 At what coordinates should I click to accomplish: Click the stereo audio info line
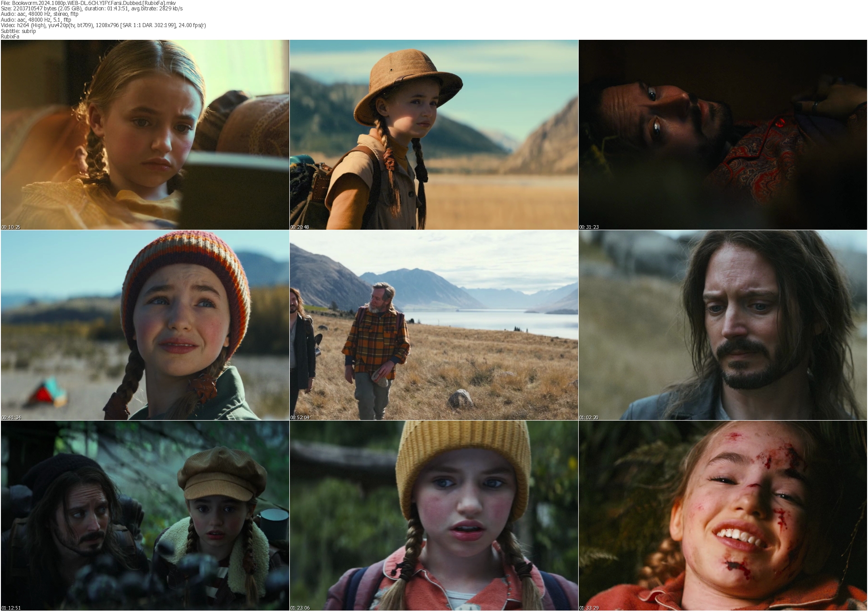click(x=40, y=14)
